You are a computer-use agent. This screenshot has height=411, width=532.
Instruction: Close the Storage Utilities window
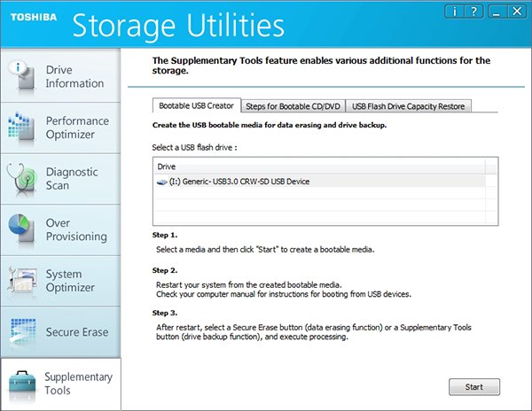point(517,12)
